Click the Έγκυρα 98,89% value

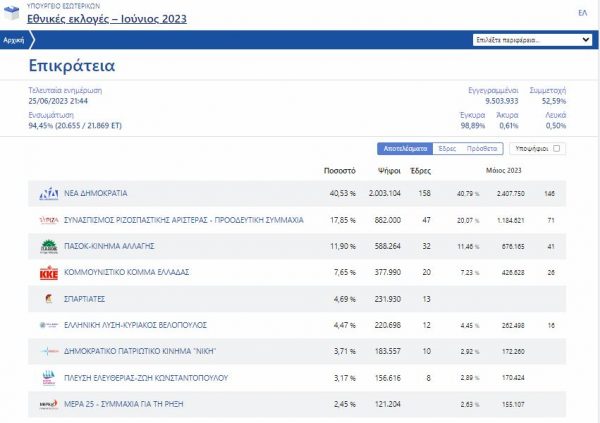pos(473,126)
